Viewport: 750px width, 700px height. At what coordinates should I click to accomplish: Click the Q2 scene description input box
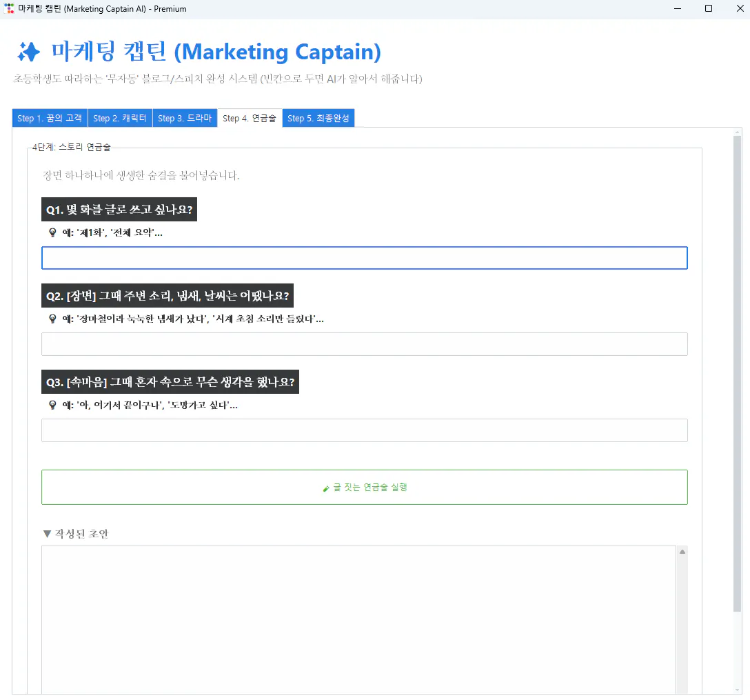coord(364,343)
